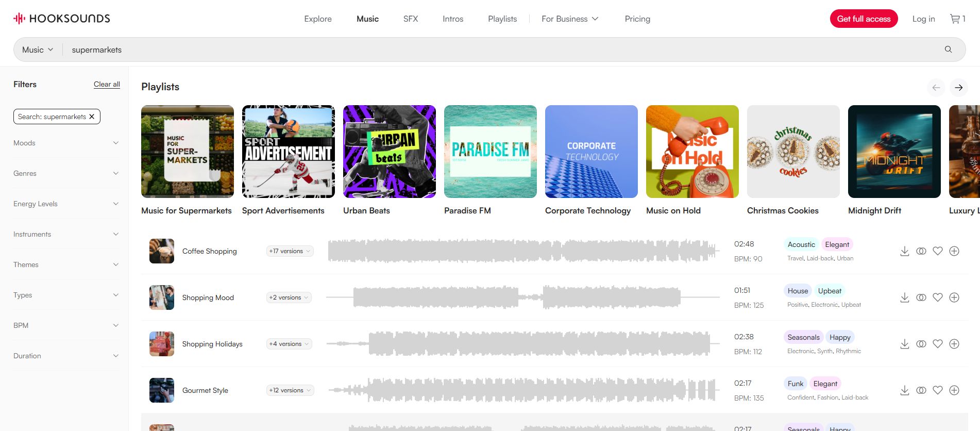This screenshot has width=980, height=431.
Task: Open the +17 versions dropdown for Coffee Shopping
Action: click(290, 251)
